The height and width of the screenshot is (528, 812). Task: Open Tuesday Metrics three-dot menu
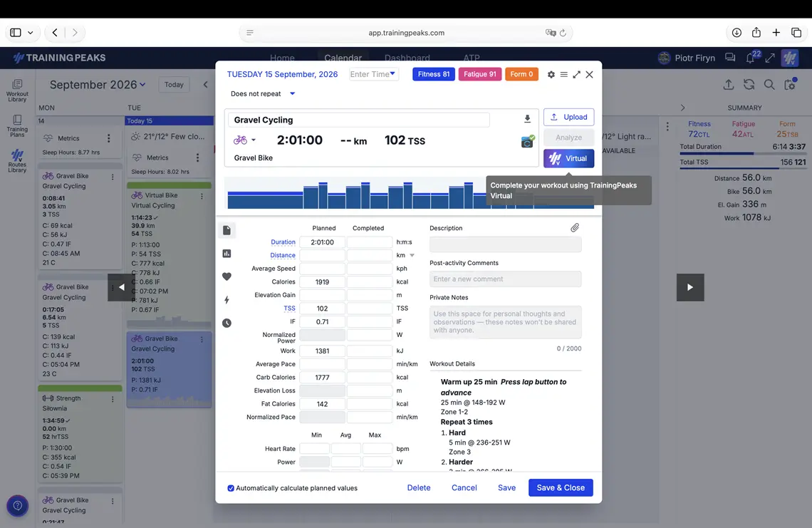197,157
